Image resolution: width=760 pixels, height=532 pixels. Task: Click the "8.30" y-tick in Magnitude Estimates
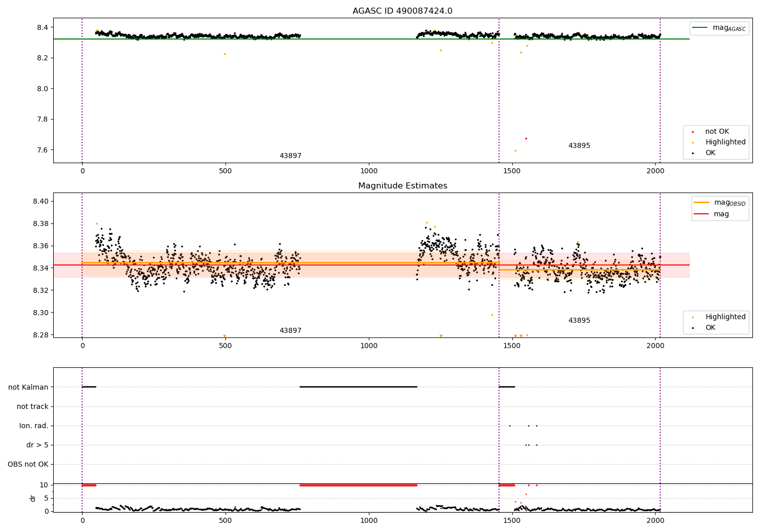(x=40, y=313)
